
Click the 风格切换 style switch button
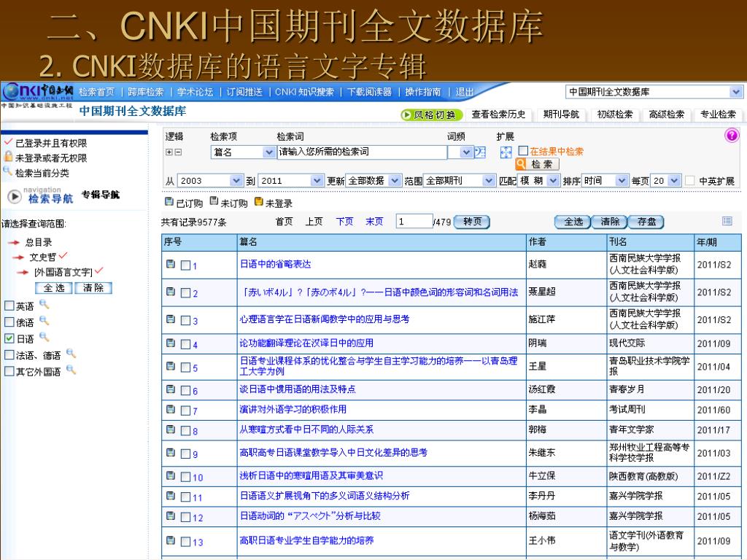pyautogui.click(x=432, y=114)
